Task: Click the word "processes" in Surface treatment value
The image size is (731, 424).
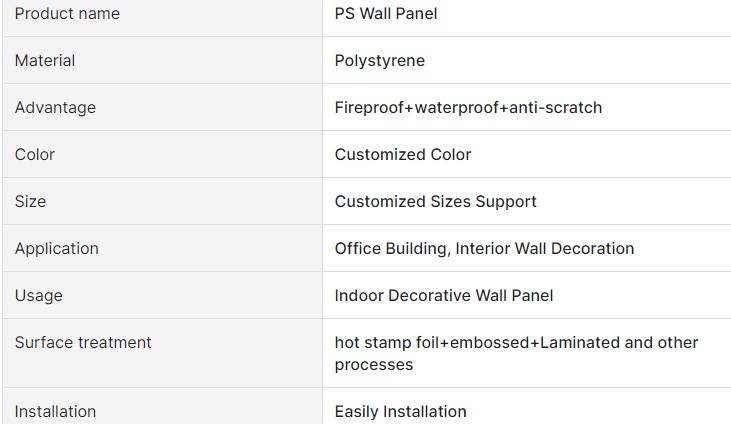Action: coord(374,365)
